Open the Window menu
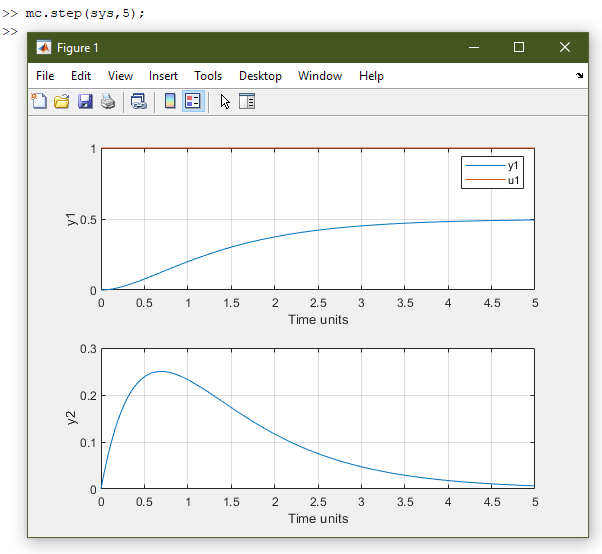The width and height of the screenshot is (602, 554). click(x=320, y=76)
